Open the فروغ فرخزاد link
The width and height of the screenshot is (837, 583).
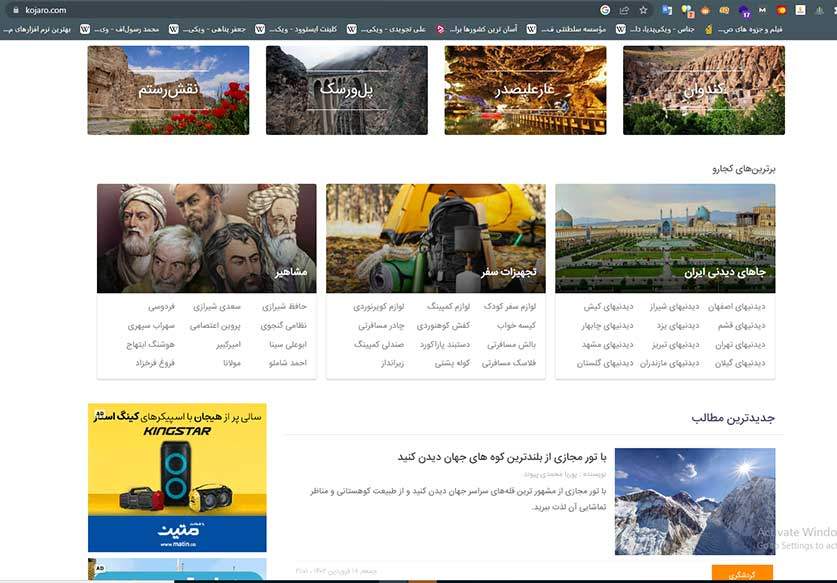pyautogui.click(x=155, y=363)
